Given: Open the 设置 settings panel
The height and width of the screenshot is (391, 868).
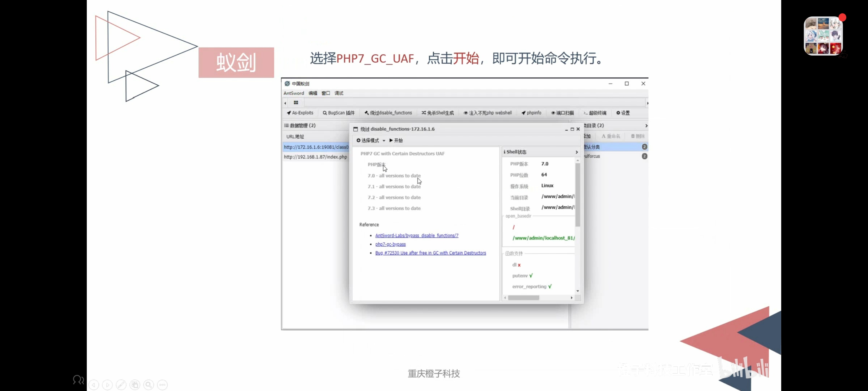Looking at the screenshot, I should (x=622, y=113).
